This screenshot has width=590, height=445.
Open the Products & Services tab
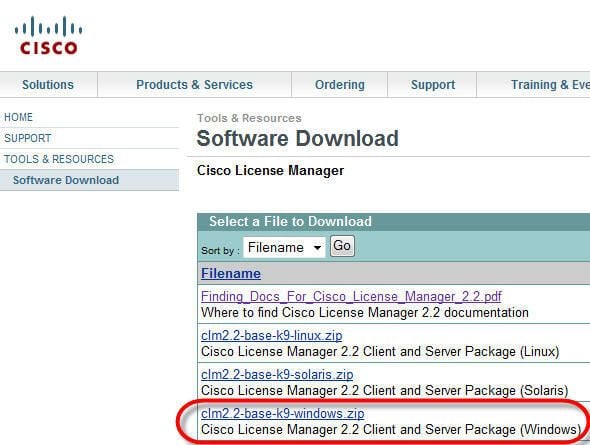(x=194, y=85)
